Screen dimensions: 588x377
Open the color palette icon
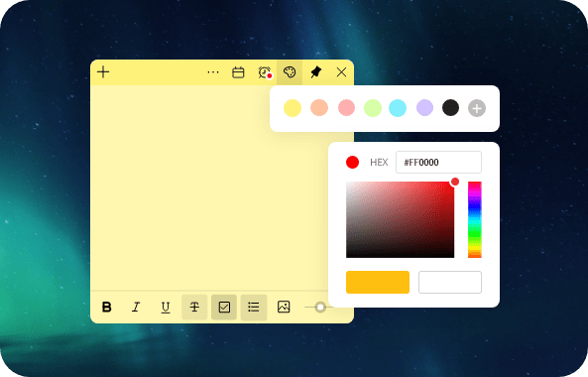[x=290, y=72]
